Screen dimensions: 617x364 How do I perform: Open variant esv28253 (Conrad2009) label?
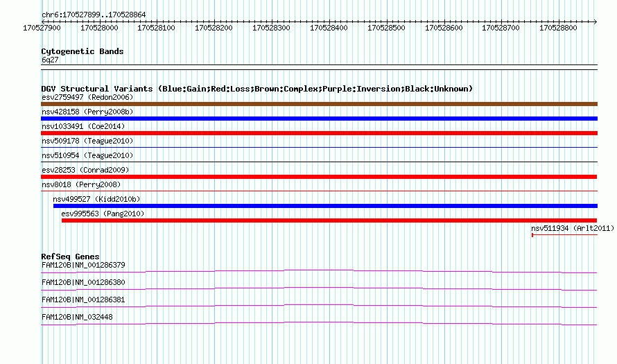85,170
